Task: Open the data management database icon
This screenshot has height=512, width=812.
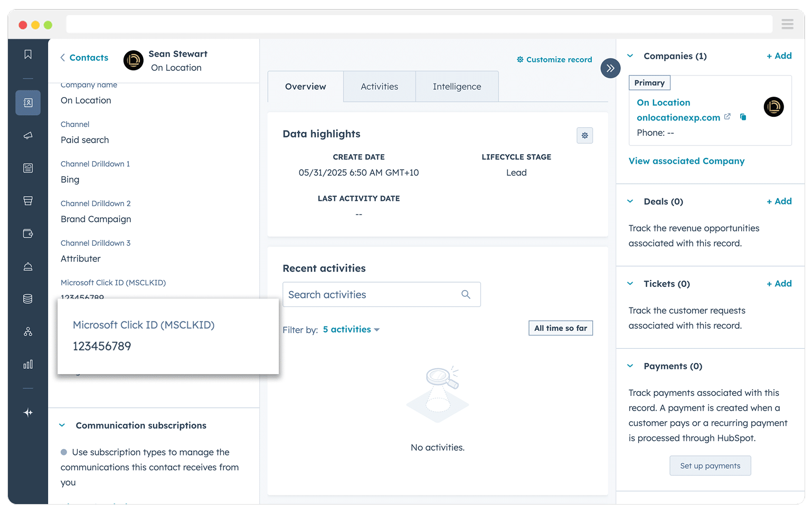Action: click(28, 299)
